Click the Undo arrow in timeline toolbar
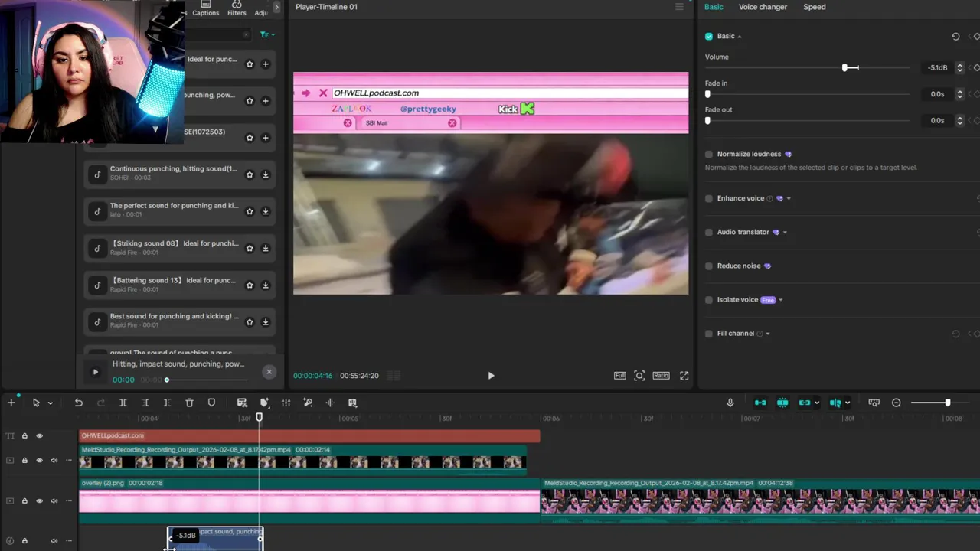The height and width of the screenshot is (551, 980). click(78, 403)
